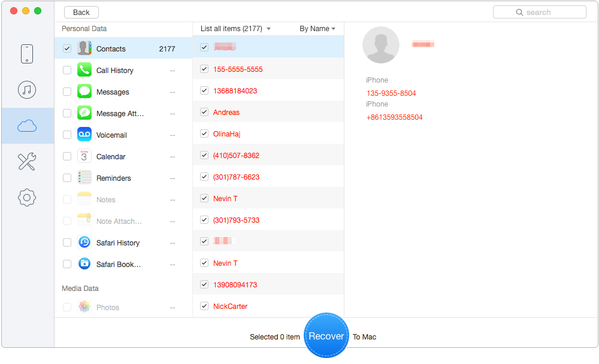Uncheck the 13908094173 contact checkbox

point(204,284)
